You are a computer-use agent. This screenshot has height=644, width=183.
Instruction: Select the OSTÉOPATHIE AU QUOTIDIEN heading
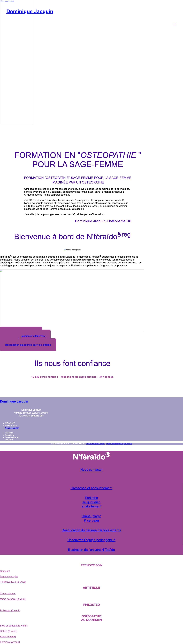[x=91, y=618]
